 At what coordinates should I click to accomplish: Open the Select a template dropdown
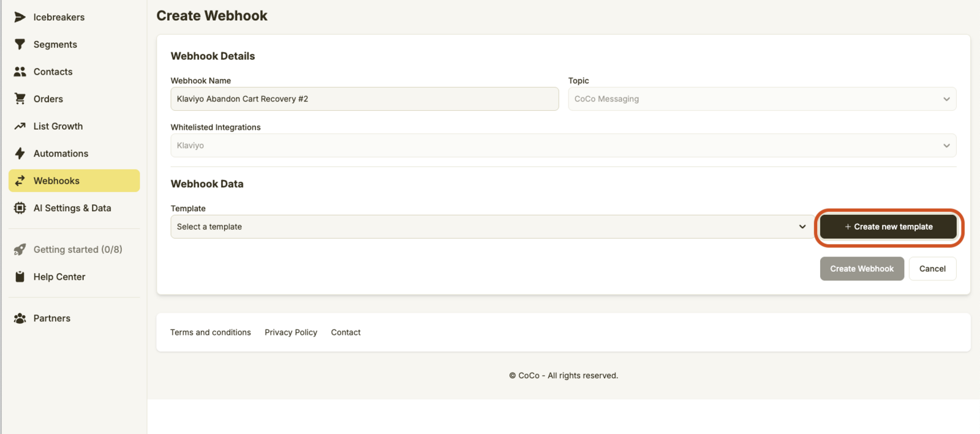[x=491, y=226]
